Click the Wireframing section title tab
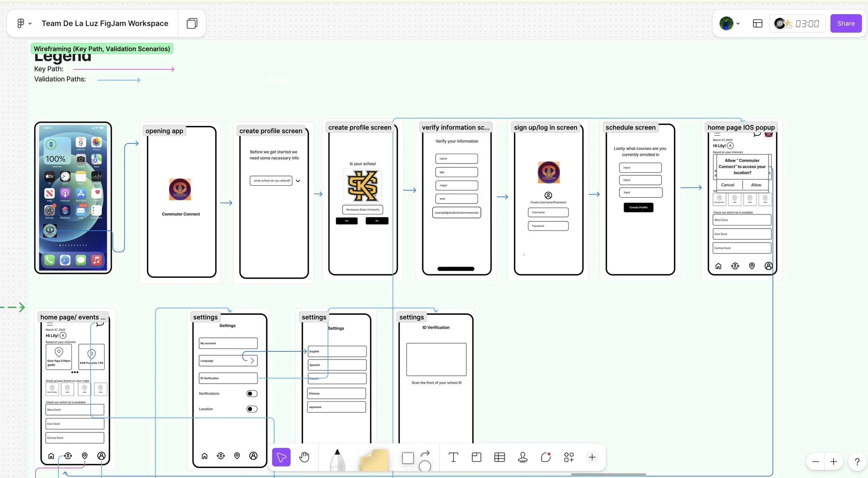Screen dimensions: 868x478 point(102,49)
